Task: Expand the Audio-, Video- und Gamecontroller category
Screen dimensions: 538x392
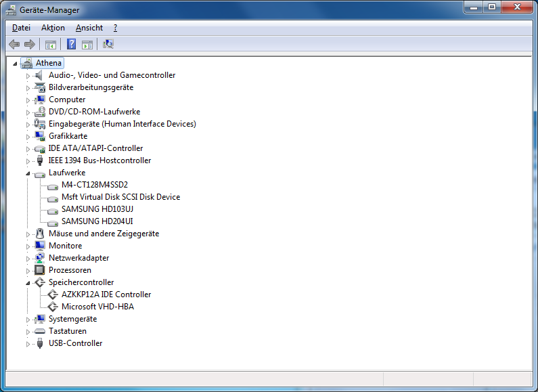Action: (28, 76)
